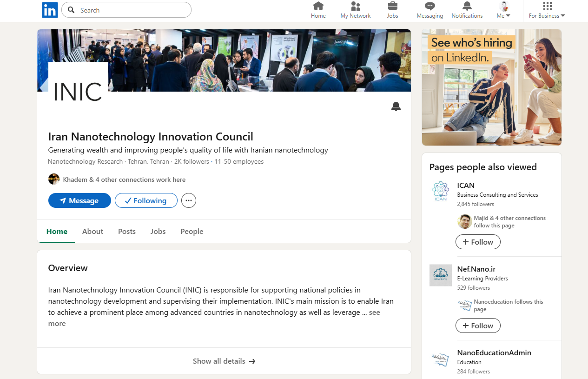Open My Network icon
Viewport: 588px width, 379px height.
point(356,7)
